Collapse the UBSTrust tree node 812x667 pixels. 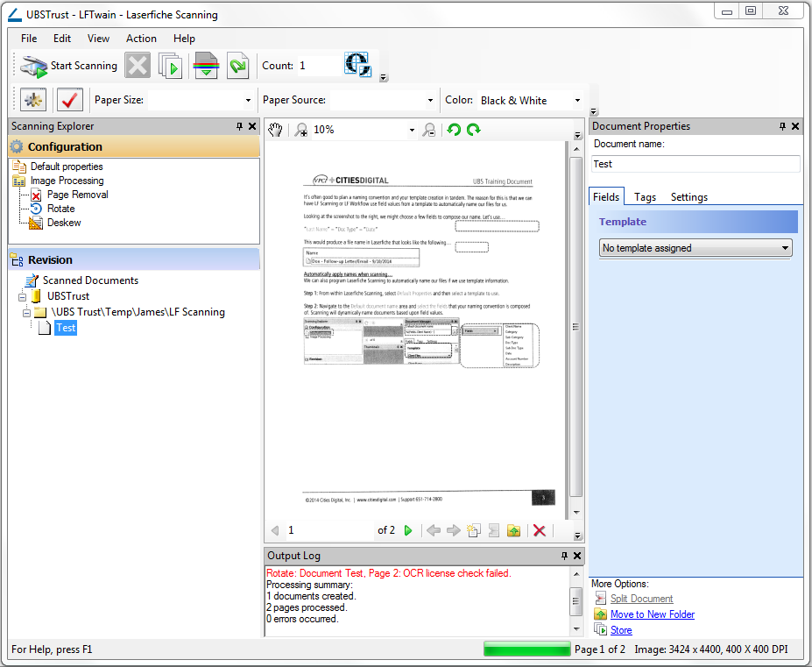pos(23,296)
